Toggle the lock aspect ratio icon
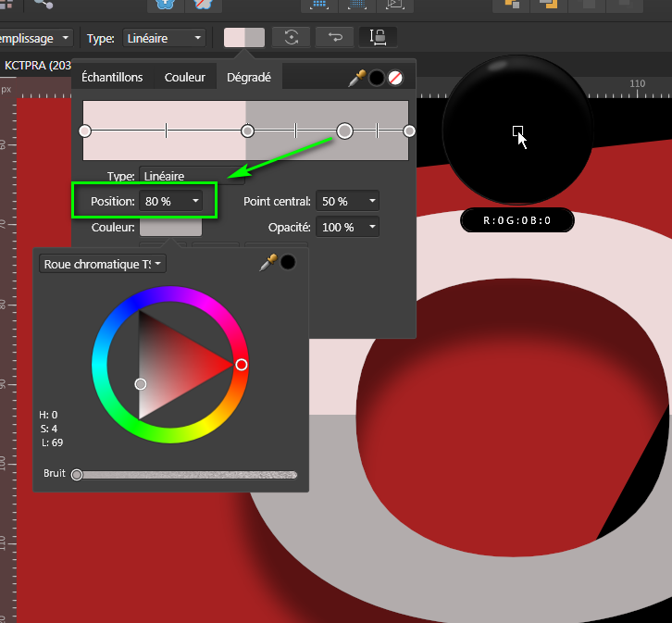The width and height of the screenshot is (672, 623). point(378,37)
